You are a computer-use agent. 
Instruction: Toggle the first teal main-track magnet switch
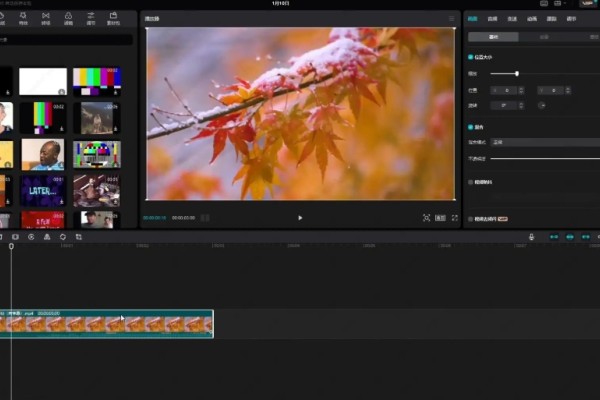coord(554,237)
